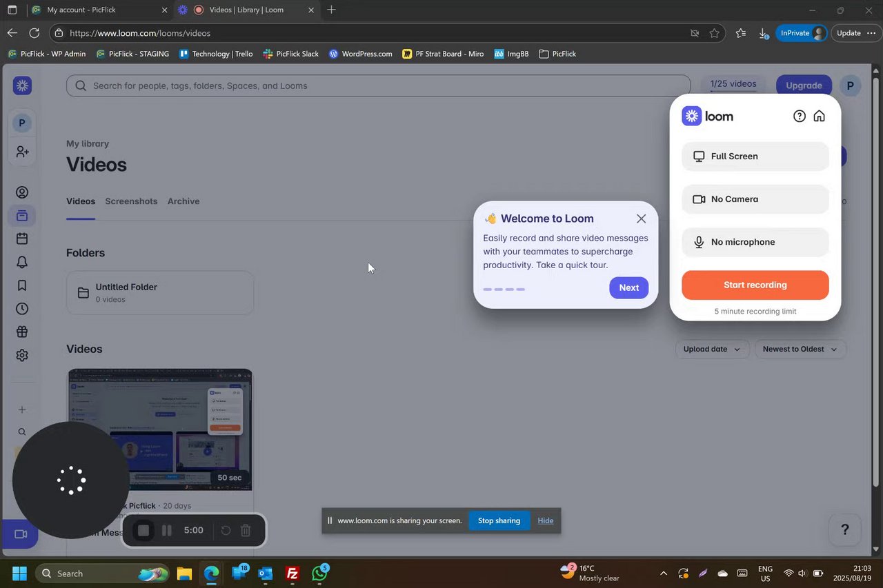Click the small search icon in sidebar
The image size is (883, 588).
coord(22,432)
